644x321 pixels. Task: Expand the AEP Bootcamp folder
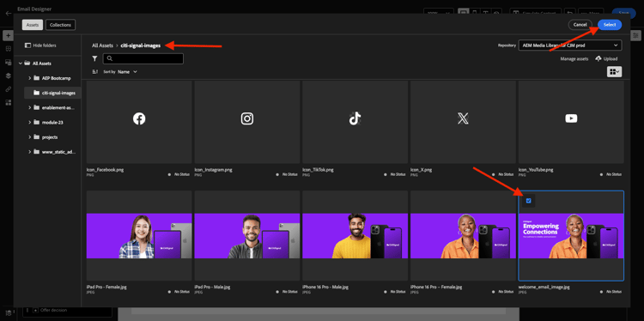click(x=30, y=78)
